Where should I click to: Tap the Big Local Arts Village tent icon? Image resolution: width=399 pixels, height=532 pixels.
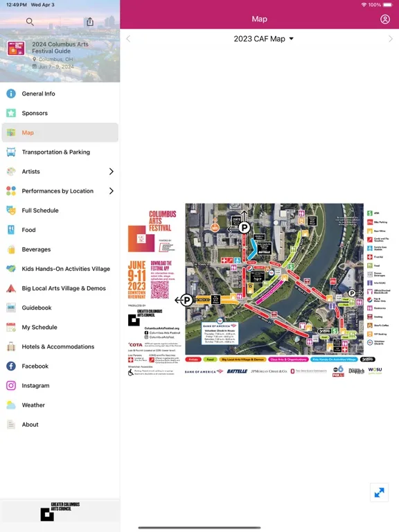[x=11, y=288]
